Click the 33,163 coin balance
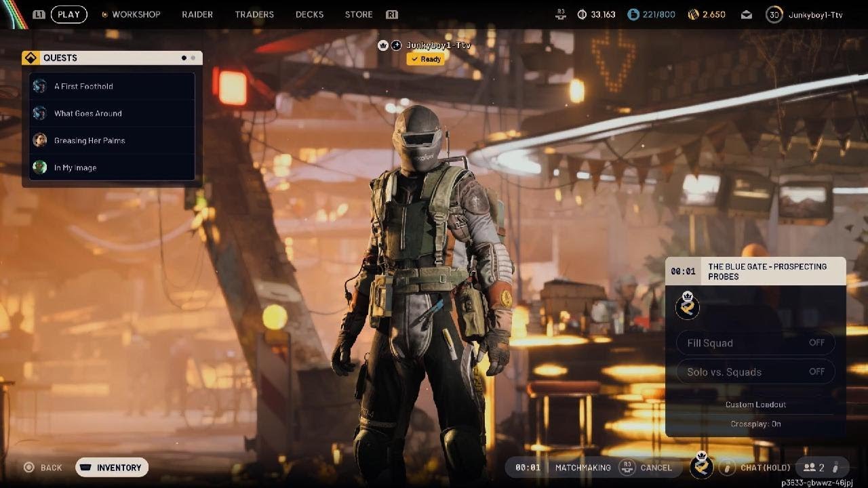Image resolution: width=868 pixels, height=488 pixels. tap(603, 14)
